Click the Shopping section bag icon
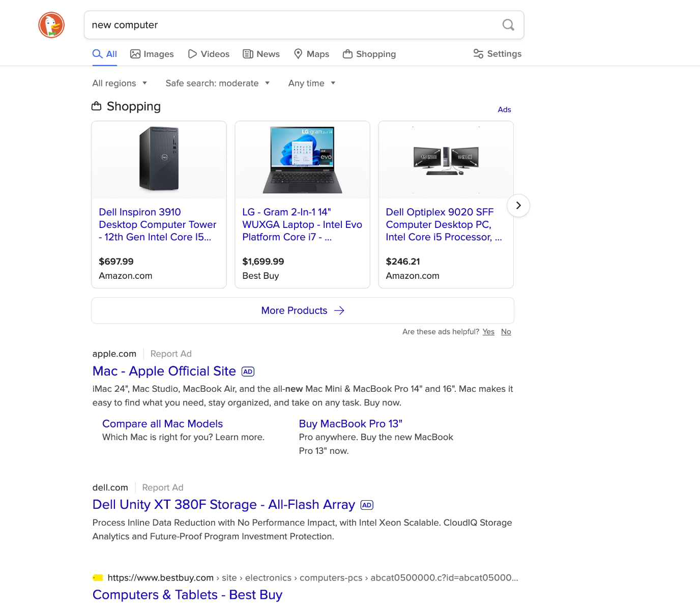 pyautogui.click(x=96, y=106)
